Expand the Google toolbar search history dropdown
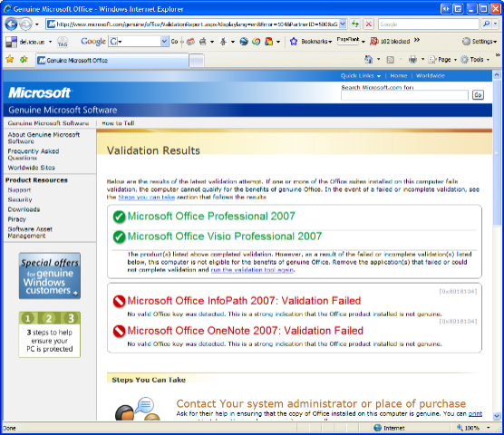The height and width of the screenshot is (435, 504). [x=164, y=42]
